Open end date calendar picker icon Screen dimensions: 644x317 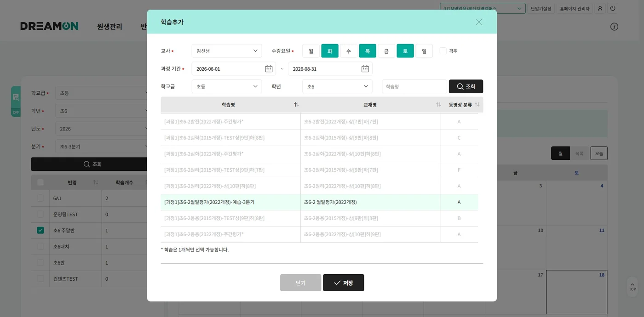pos(365,69)
